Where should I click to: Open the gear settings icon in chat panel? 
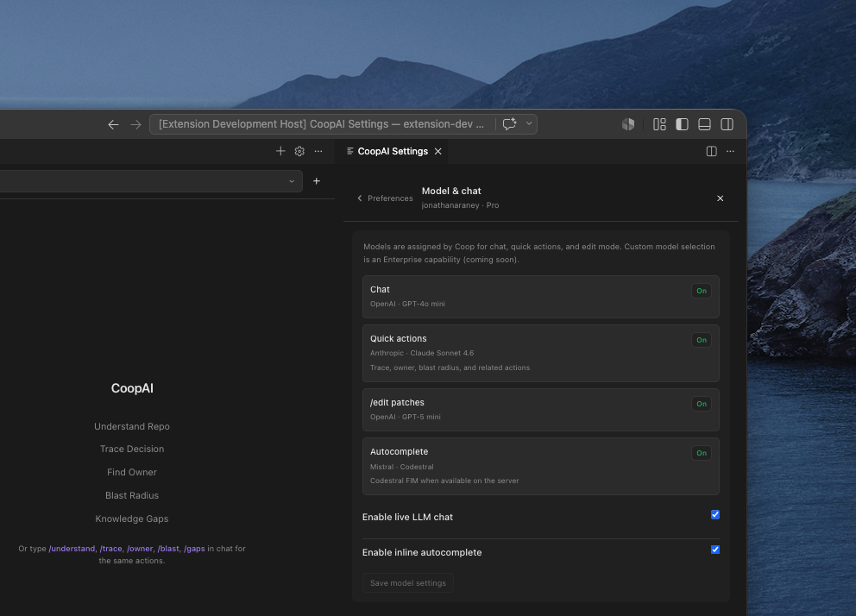pyautogui.click(x=299, y=151)
